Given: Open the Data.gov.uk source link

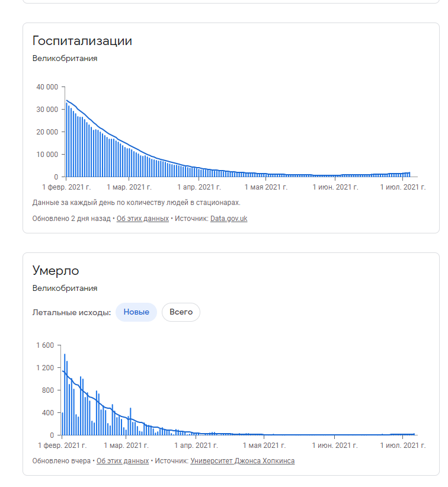Looking at the screenshot, I should point(229,219).
